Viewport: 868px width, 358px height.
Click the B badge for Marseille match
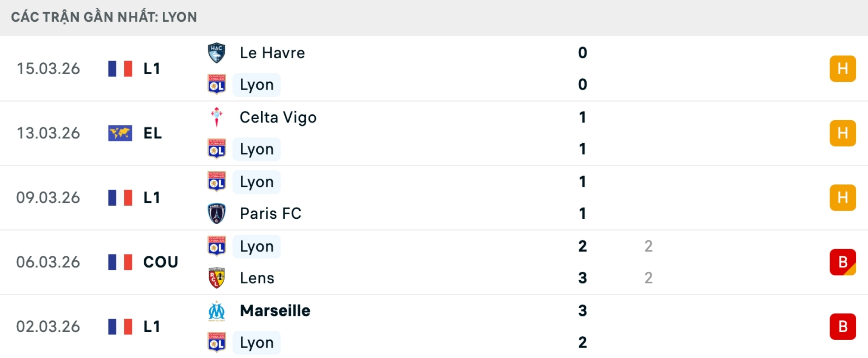[843, 326]
